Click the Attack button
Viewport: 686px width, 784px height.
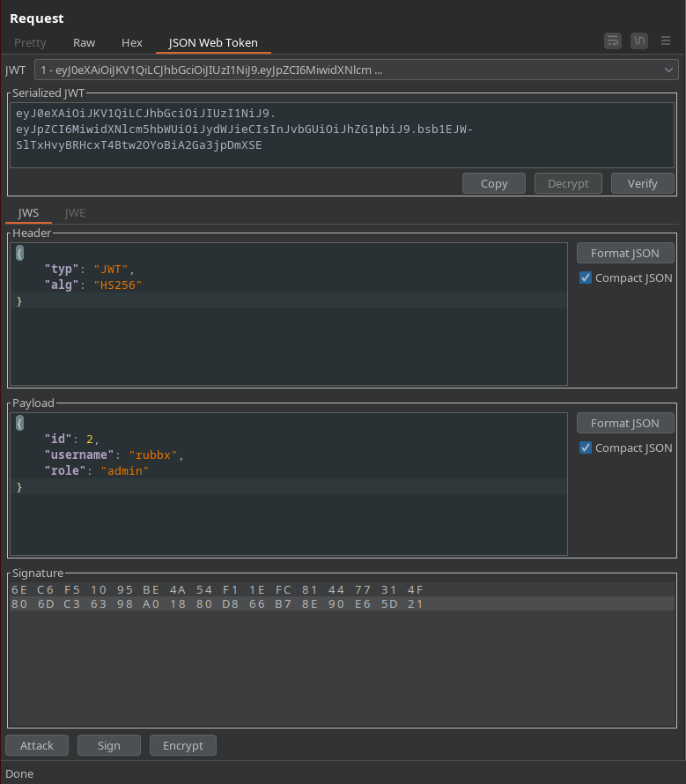pyautogui.click(x=37, y=745)
